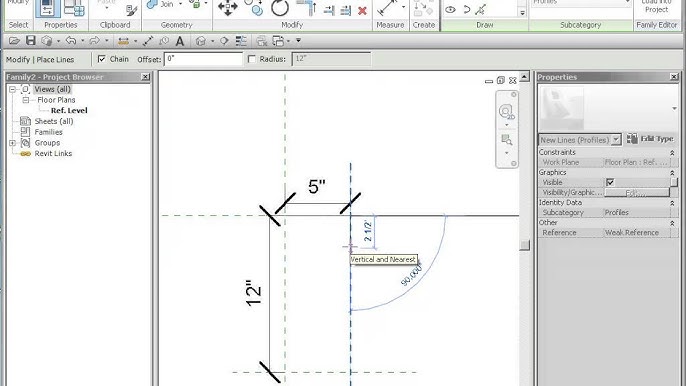
Task: Open the Default 3D View house icon
Action: tap(201, 41)
